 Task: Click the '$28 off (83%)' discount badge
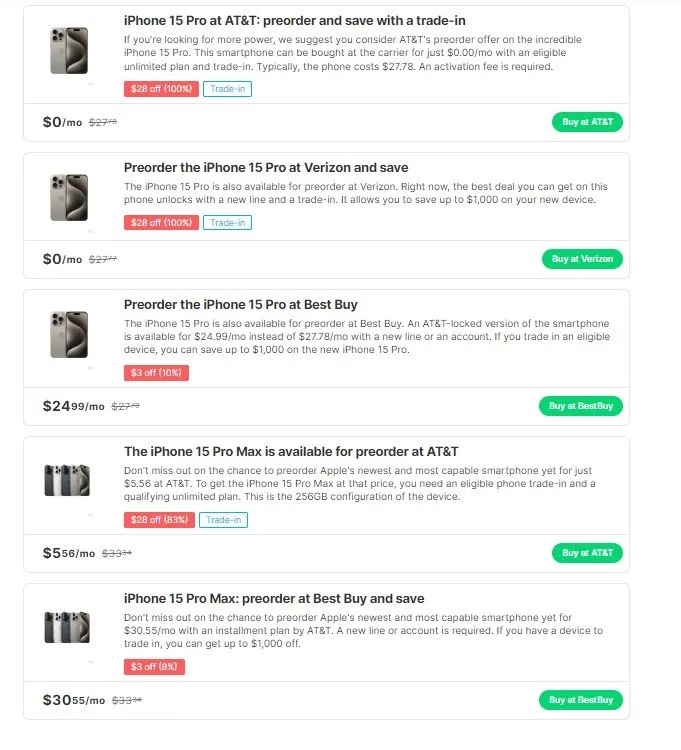pyautogui.click(x=159, y=519)
